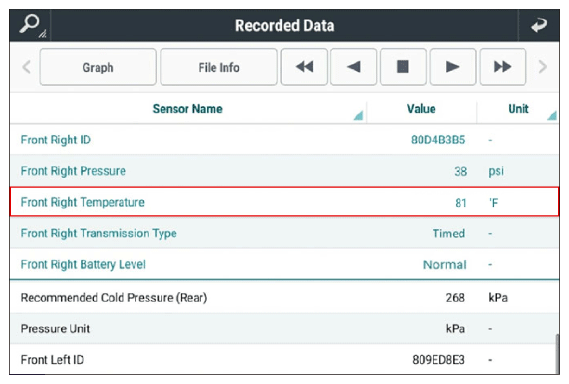Select the Front Right ID row
Image resolution: width=569 pixels, height=384 pixels.
284,140
